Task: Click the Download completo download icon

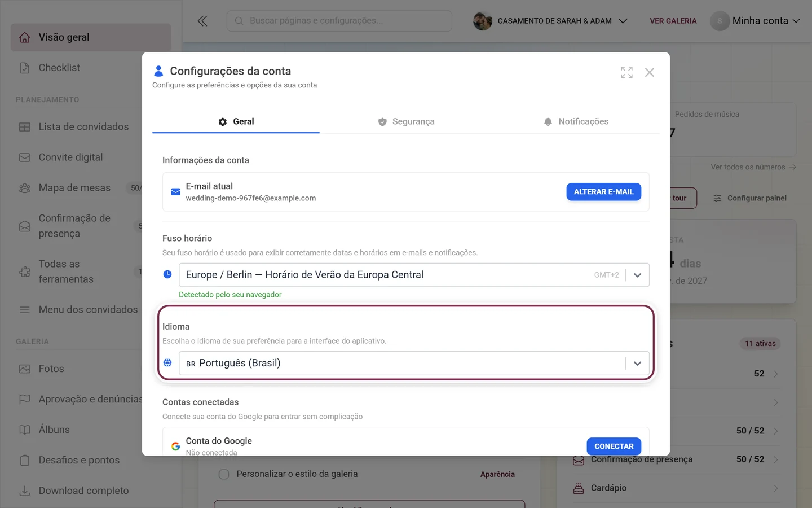Action: pos(25,491)
